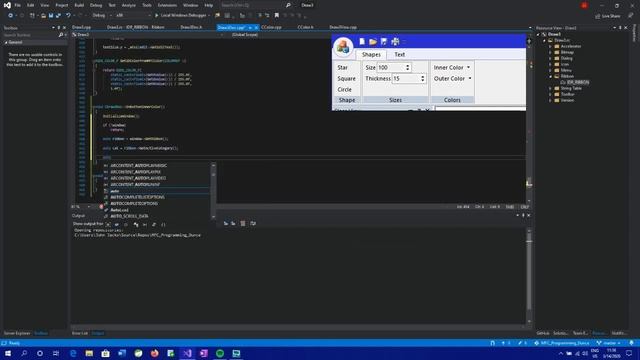Click the Save All toolbar icon
Viewport: 640px width, 360px height.
(58, 16)
